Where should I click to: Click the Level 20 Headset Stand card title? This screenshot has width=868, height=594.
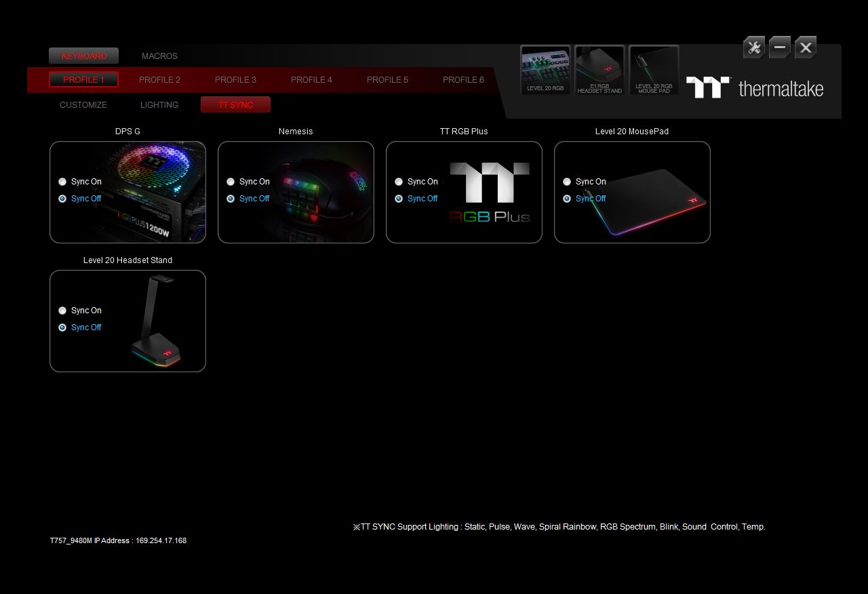pyautogui.click(x=127, y=260)
